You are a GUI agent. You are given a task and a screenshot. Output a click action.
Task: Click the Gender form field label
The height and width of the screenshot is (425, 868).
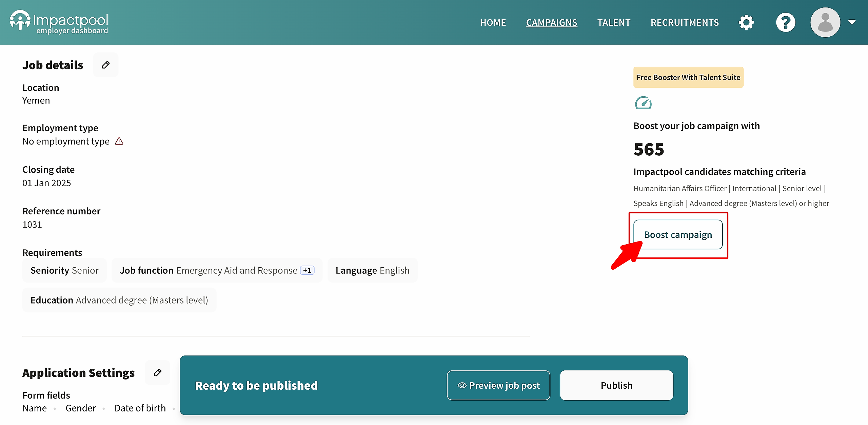(x=81, y=408)
